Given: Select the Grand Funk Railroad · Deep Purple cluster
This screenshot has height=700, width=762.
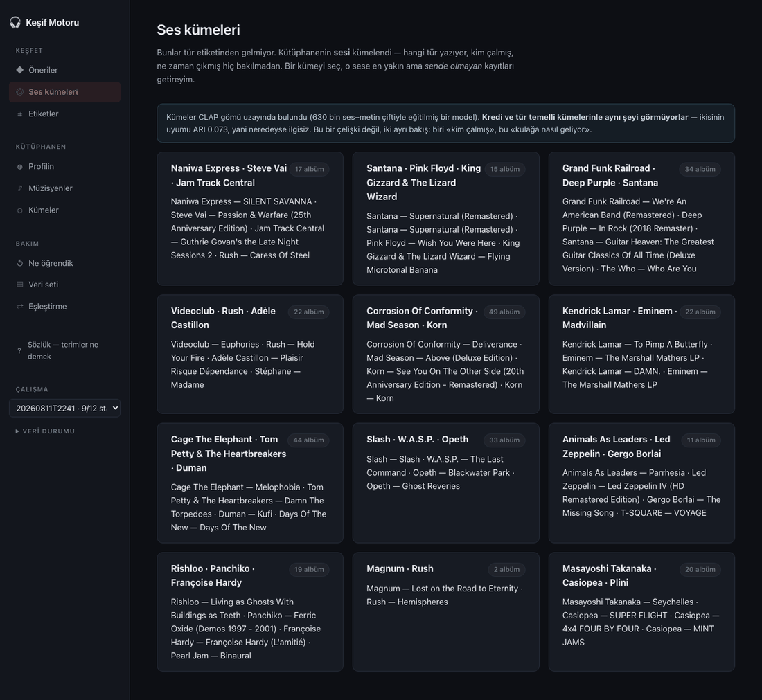Looking at the screenshot, I should 641,219.
